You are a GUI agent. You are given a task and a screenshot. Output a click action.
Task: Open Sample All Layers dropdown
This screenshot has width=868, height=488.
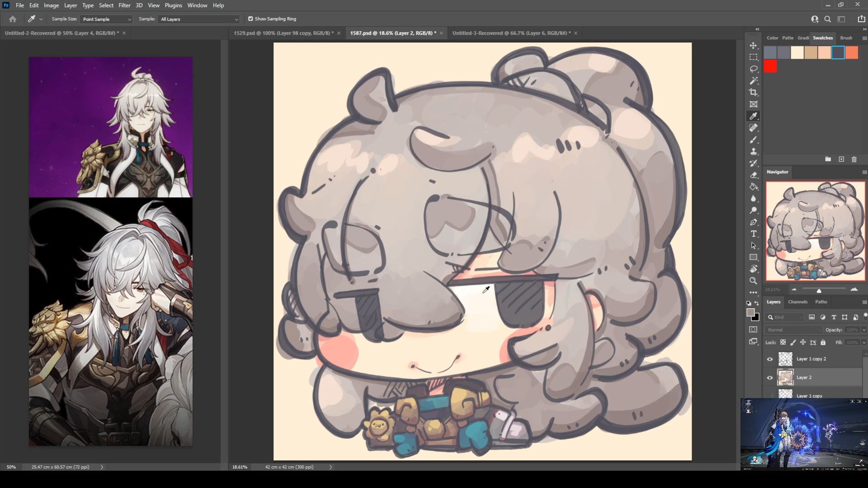tap(198, 19)
